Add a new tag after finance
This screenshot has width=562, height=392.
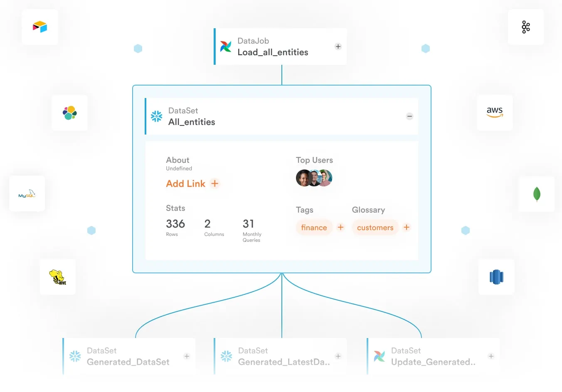pos(340,227)
